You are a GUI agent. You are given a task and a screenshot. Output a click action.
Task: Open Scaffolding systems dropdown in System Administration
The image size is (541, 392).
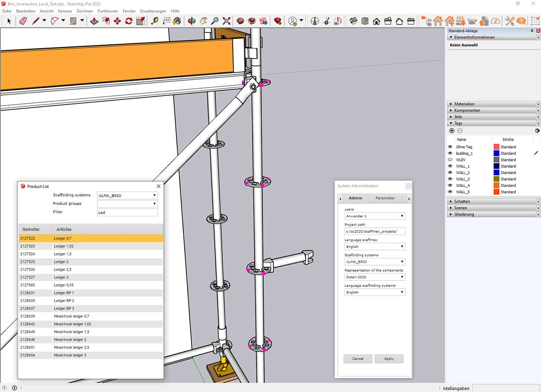[375, 262]
